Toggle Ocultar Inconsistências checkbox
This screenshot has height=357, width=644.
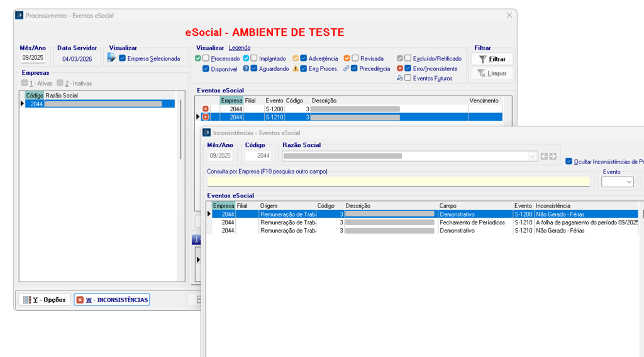pos(569,162)
